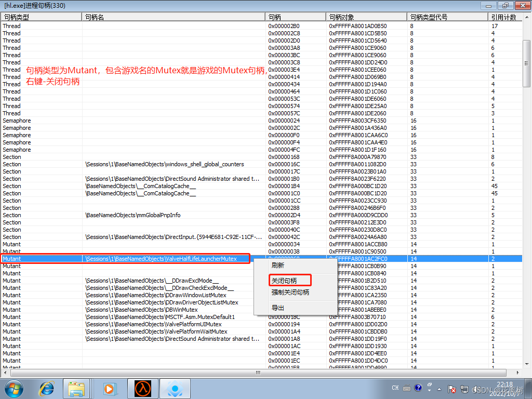Image resolution: width=532 pixels, height=399 pixels.
Task: Click handle value 0x000004FC Semaphore row
Action: point(284,150)
